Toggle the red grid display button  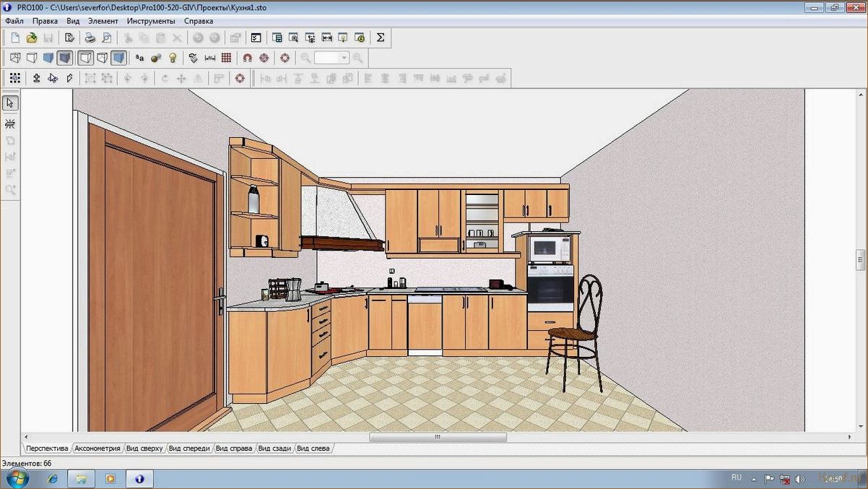pyautogui.click(x=226, y=58)
